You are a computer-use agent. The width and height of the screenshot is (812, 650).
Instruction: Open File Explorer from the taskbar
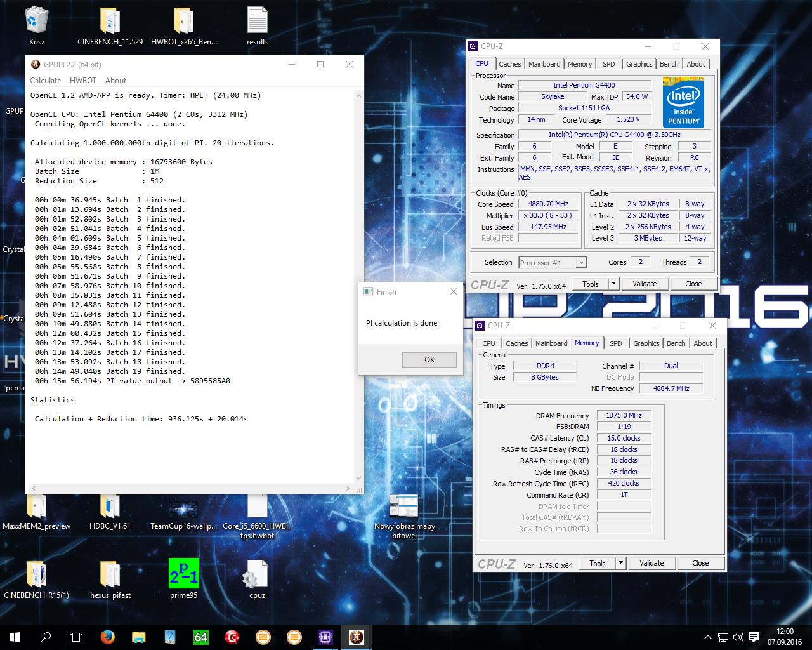coord(138,637)
